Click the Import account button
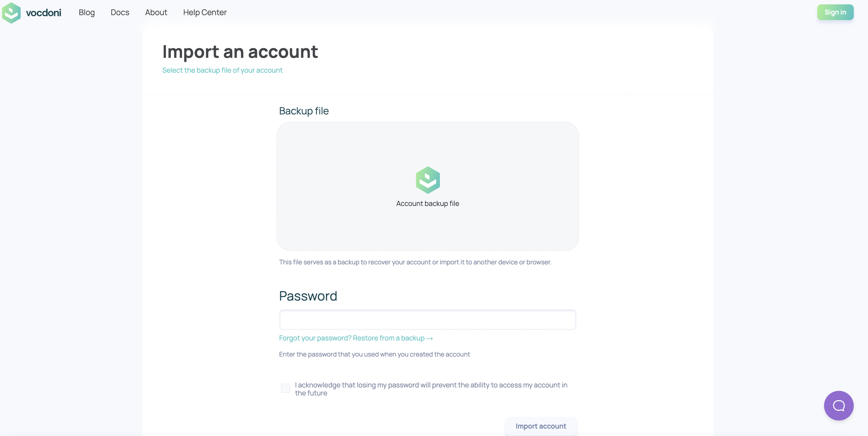868x436 pixels. tap(541, 426)
